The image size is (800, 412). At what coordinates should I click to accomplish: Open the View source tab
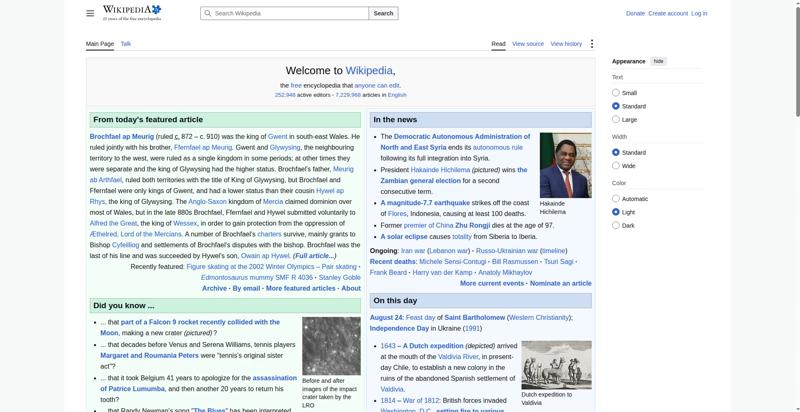click(x=528, y=44)
